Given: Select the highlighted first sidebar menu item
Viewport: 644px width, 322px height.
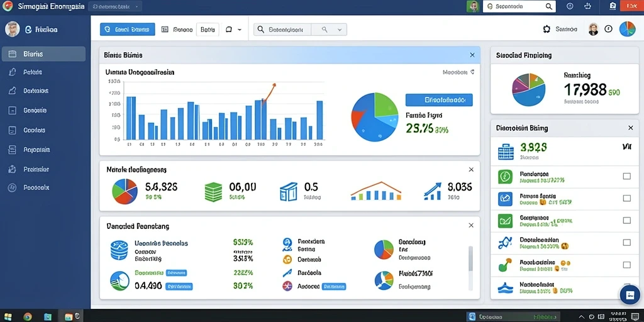Looking at the screenshot, I should (43, 54).
